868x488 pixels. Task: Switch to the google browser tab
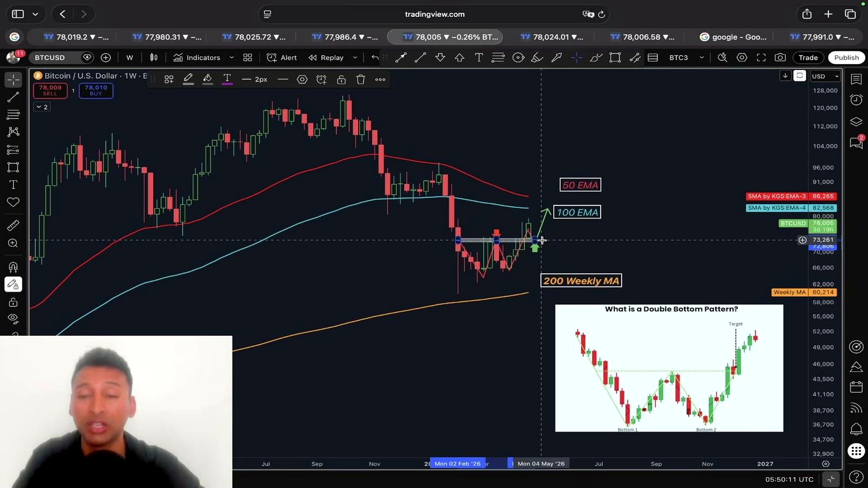tap(733, 37)
